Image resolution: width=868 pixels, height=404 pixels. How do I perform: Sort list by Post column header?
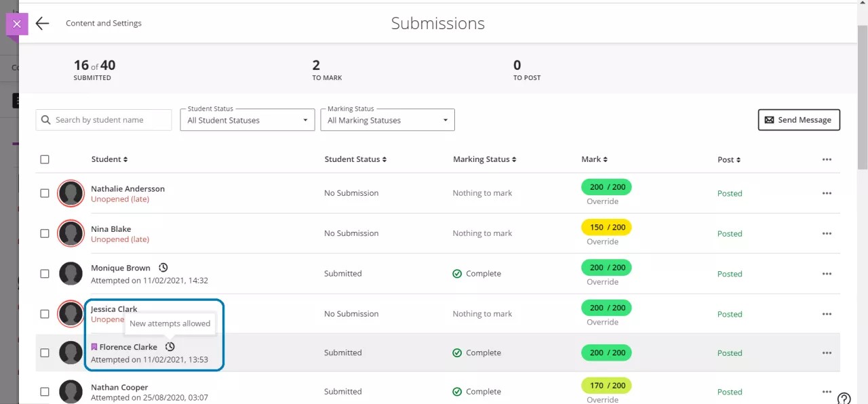(728, 160)
